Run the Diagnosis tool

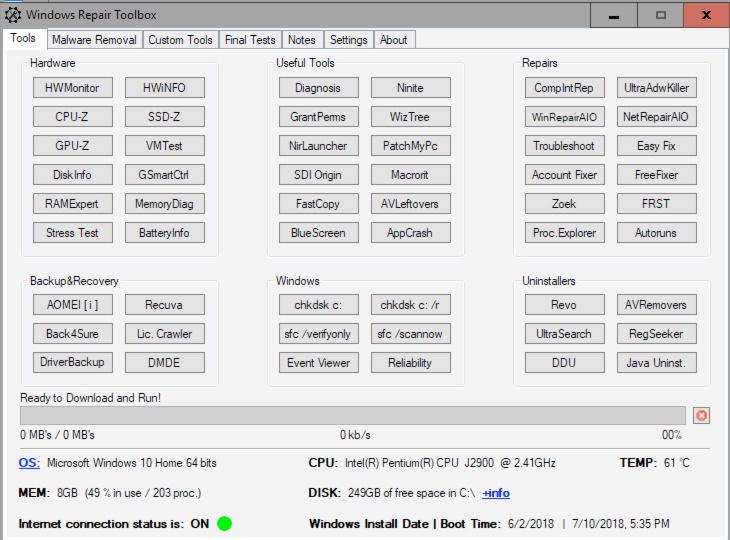319,88
